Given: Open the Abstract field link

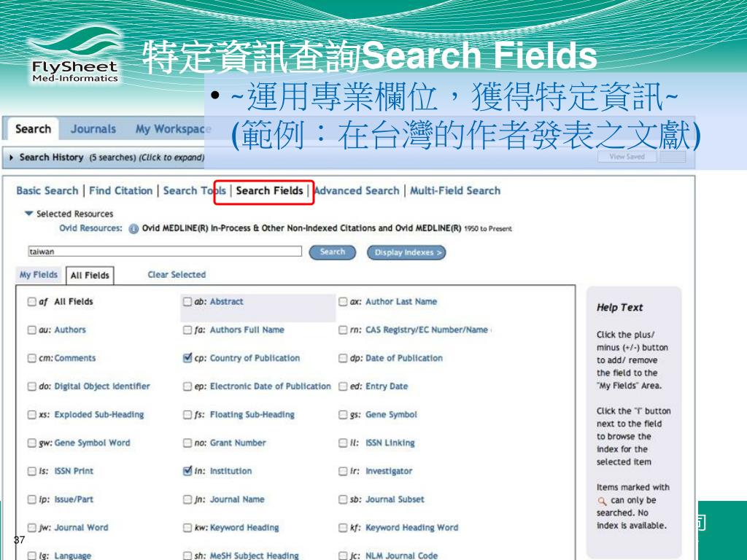Looking at the screenshot, I should (x=227, y=301).
